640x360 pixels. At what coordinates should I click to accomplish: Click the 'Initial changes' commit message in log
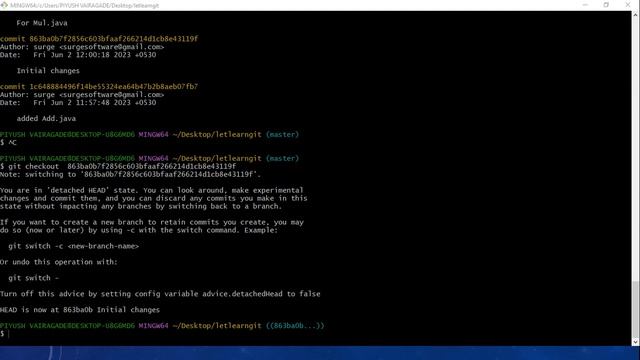pos(48,71)
